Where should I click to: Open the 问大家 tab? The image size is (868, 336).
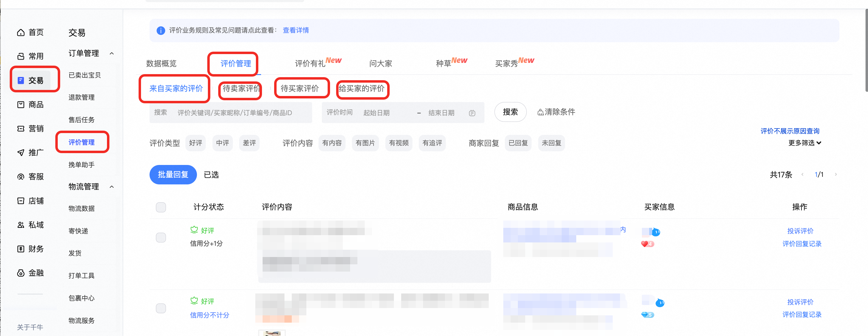[381, 63]
